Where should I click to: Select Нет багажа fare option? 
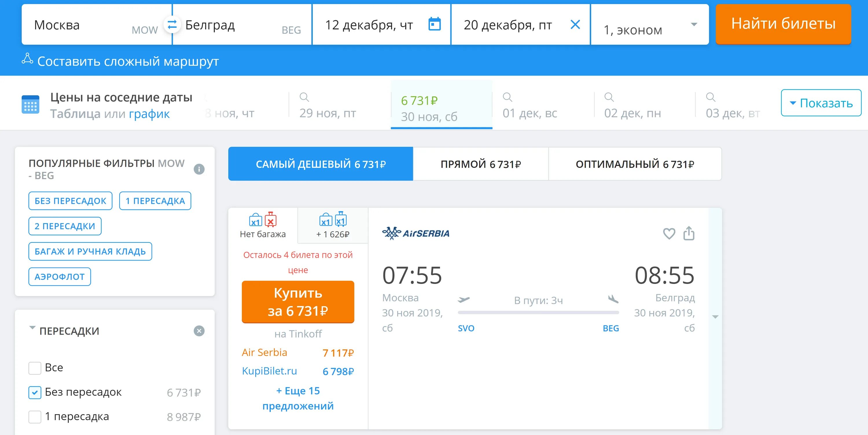[x=263, y=225]
